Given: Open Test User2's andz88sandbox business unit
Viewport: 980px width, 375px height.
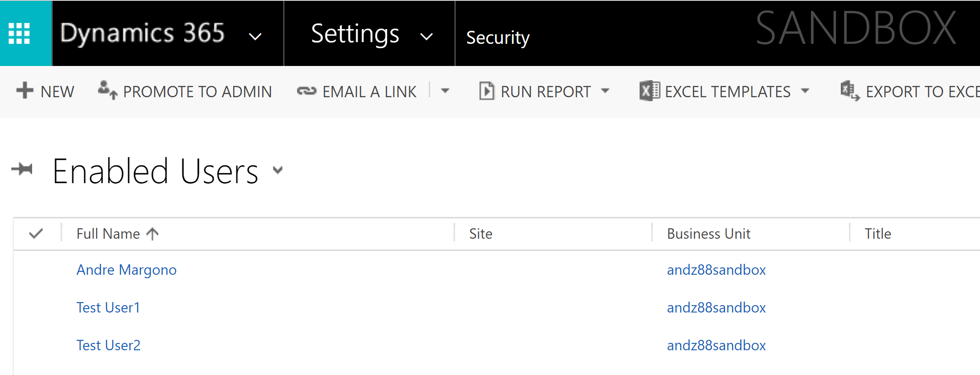Looking at the screenshot, I should point(716,345).
